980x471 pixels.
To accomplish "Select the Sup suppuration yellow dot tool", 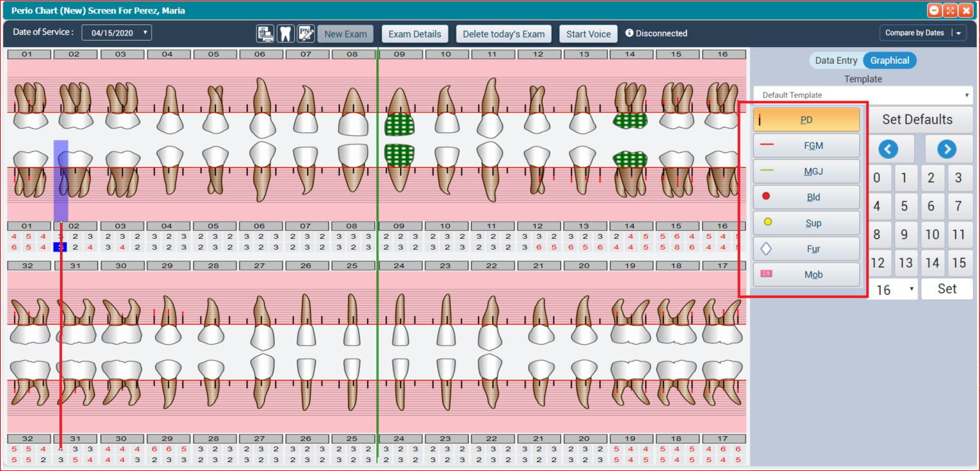I will click(806, 223).
